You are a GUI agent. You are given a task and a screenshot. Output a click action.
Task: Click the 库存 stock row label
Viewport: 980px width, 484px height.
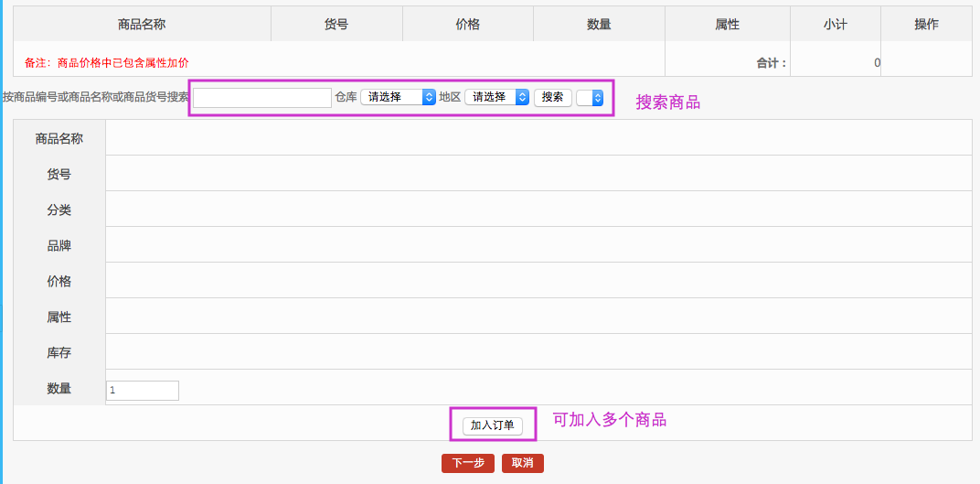[59, 352]
